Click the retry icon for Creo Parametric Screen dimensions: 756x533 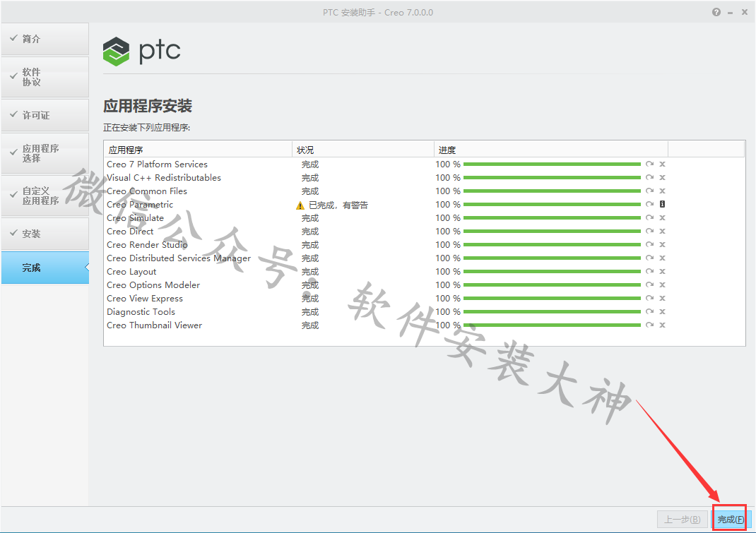tap(649, 204)
